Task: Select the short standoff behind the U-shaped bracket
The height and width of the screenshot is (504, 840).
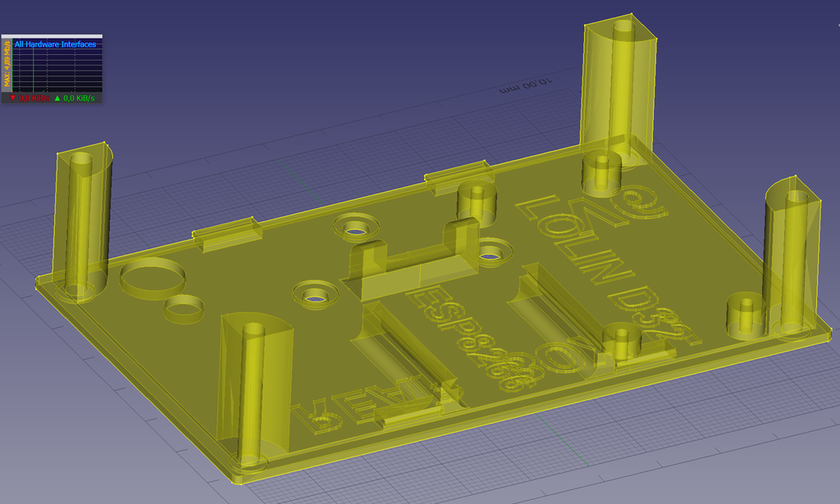Action: [x=477, y=205]
